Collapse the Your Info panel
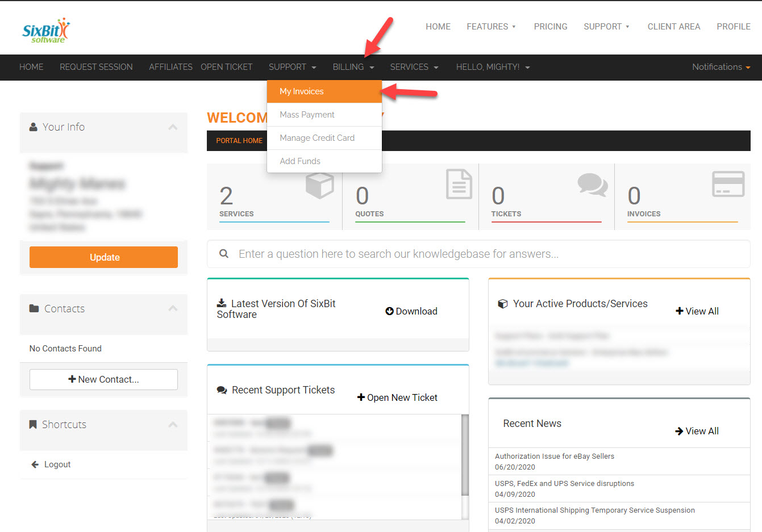The height and width of the screenshot is (532, 762). click(173, 127)
